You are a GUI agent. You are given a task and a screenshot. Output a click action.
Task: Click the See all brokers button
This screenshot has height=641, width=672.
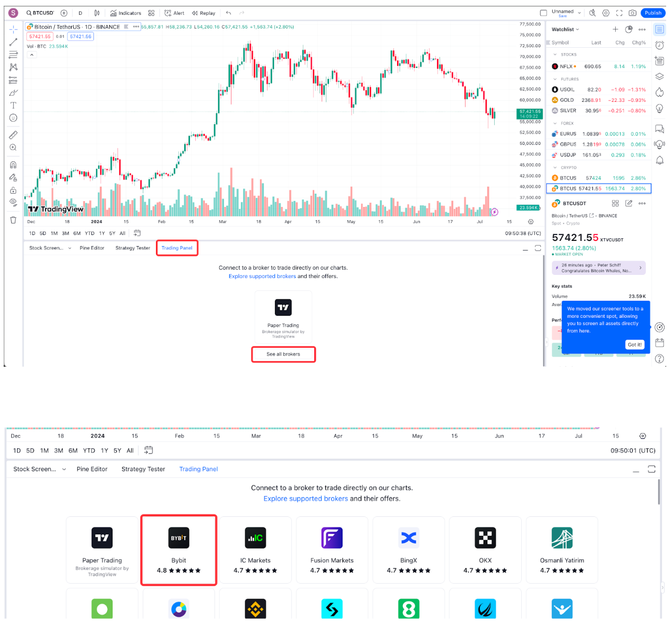tap(283, 354)
